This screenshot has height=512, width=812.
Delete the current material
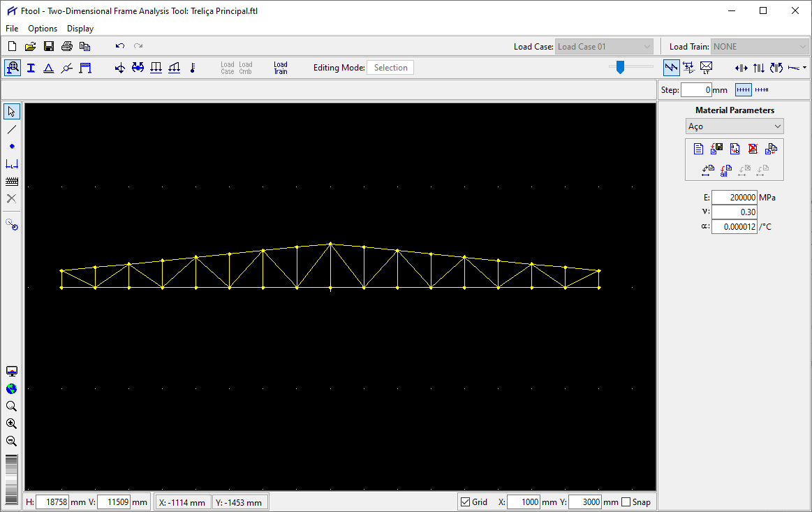(753, 149)
